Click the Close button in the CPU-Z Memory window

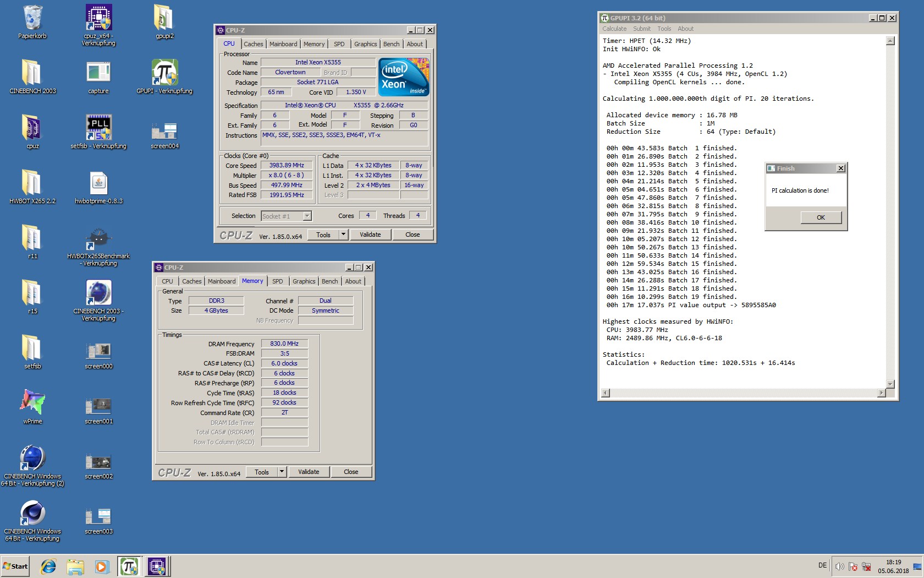[351, 472]
